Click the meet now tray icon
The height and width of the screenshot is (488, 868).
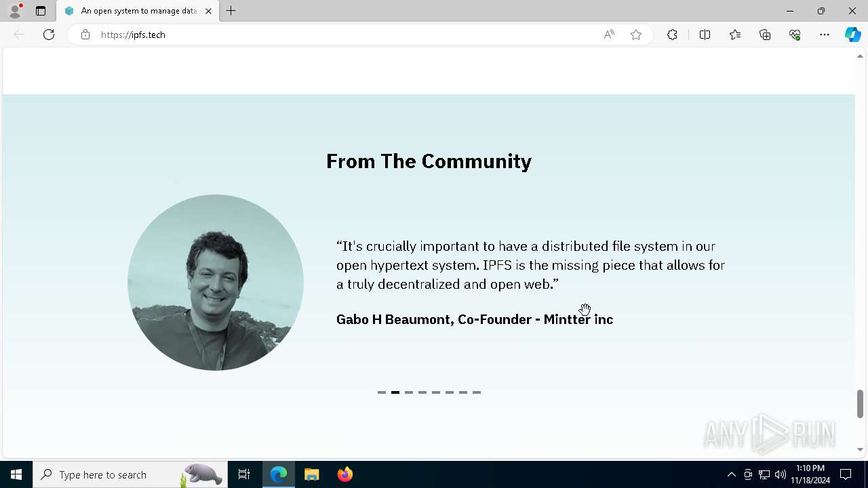tap(748, 474)
